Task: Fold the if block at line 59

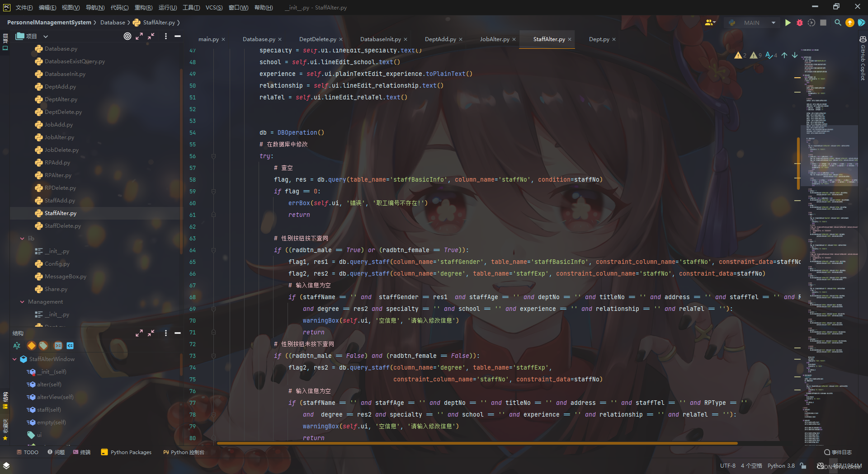Action: tap(213, 192)
